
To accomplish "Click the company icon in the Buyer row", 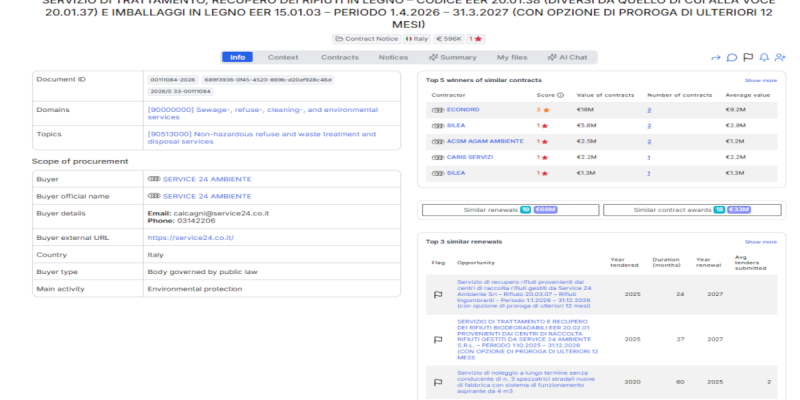I will point(154,179).
